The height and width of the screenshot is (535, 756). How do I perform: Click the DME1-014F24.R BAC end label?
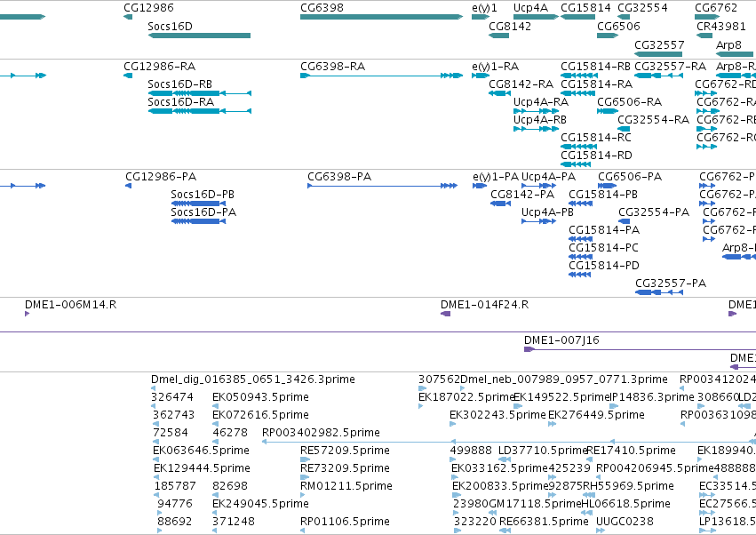point(484,305)
